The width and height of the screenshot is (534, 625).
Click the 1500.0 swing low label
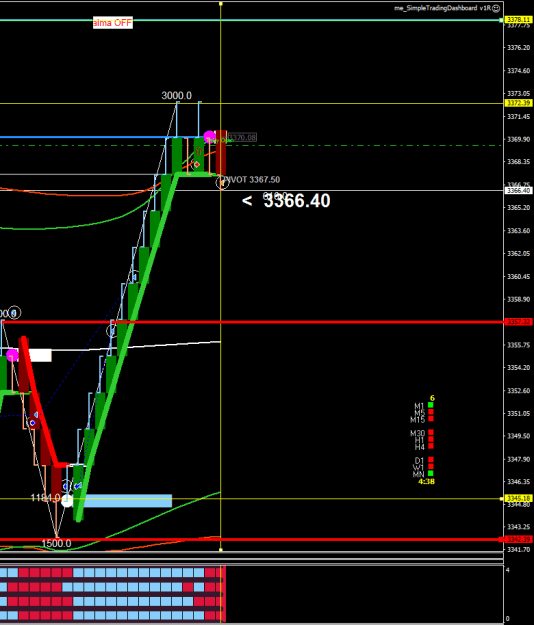tap(57, 543)
